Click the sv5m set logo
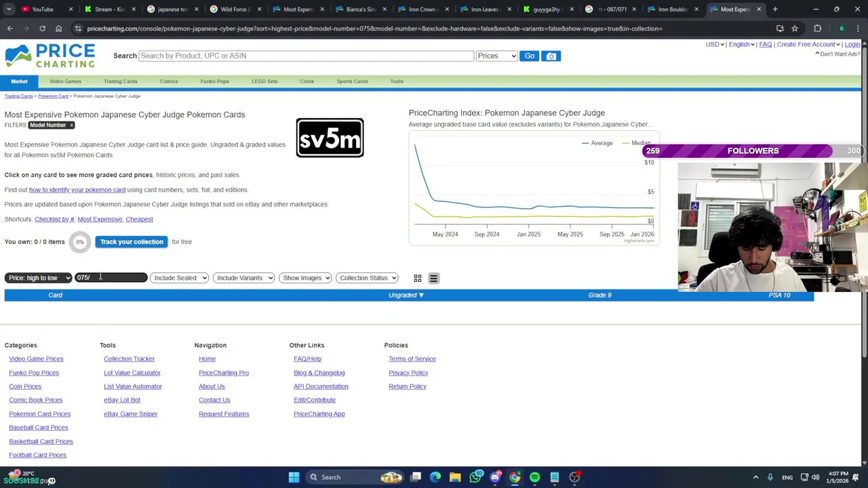 (x=330, y=138)
